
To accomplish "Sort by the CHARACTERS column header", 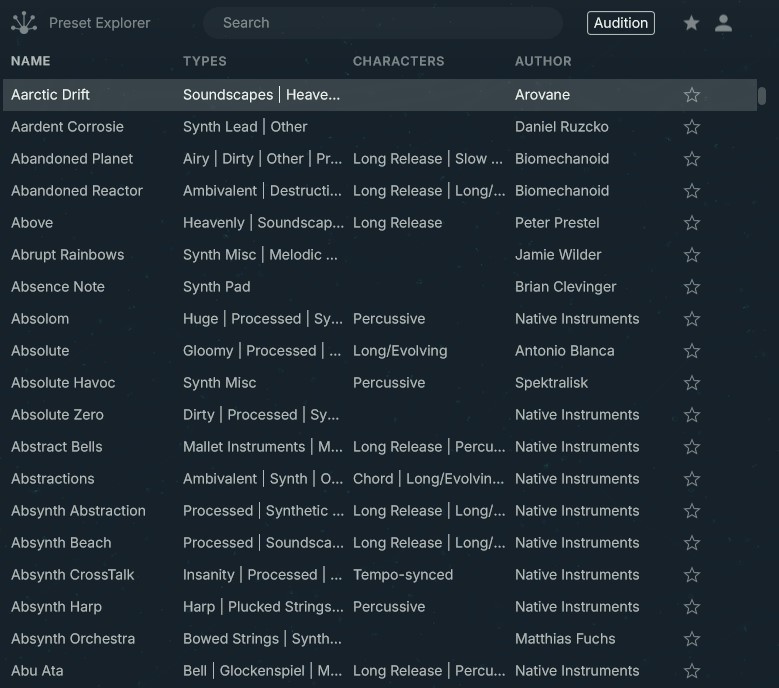I will [x=398, y=61].
